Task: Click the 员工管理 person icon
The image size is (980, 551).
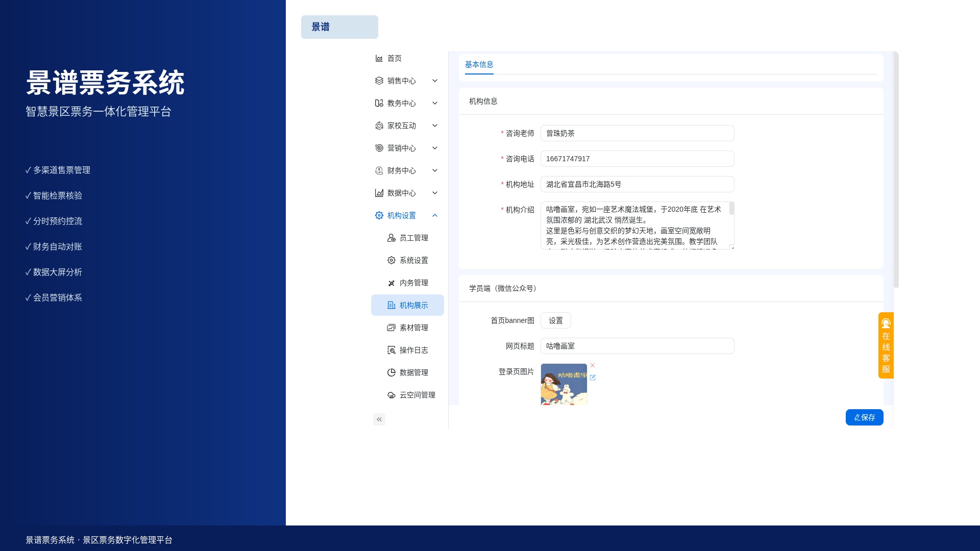Action: coord(391,238)
